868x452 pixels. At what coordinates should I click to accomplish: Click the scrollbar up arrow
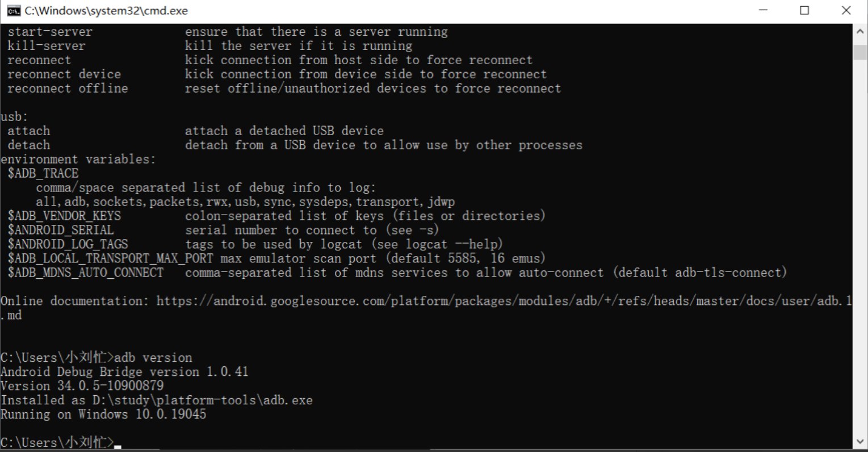pos(859,32)
